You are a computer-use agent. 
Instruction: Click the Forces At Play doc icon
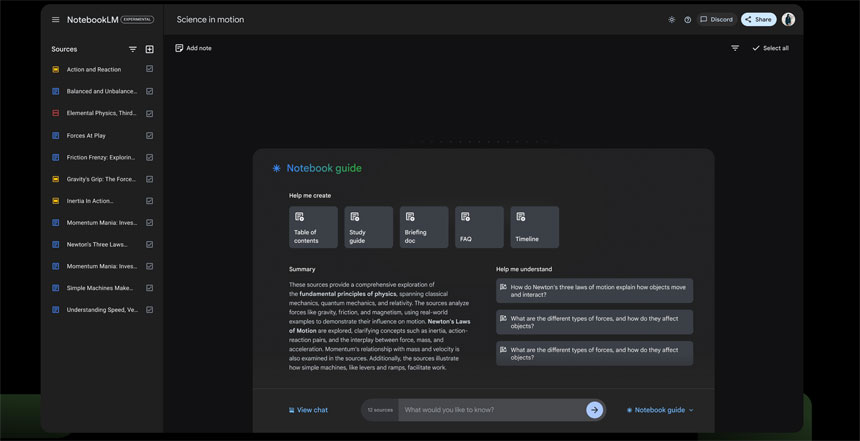point(55,135)
